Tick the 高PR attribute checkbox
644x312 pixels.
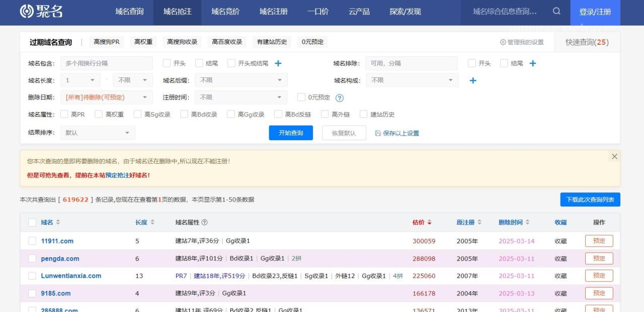tap(64, 114)
